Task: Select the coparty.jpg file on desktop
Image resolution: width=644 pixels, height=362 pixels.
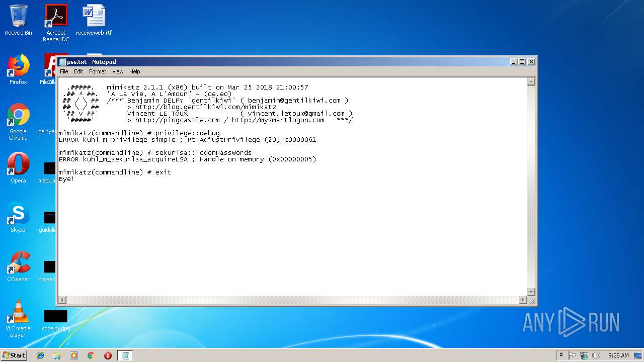Action: click(56, 320)
